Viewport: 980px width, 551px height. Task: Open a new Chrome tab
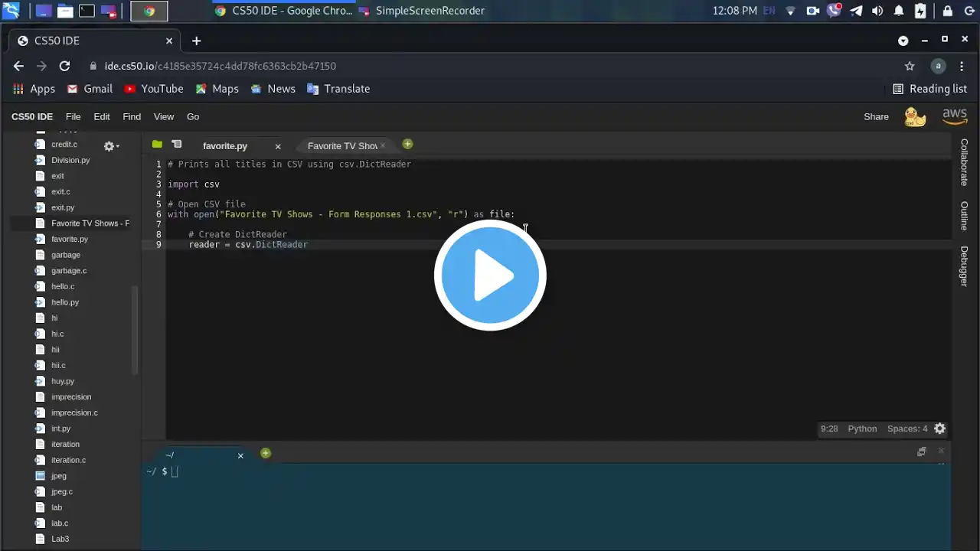(x=196, y=41)
